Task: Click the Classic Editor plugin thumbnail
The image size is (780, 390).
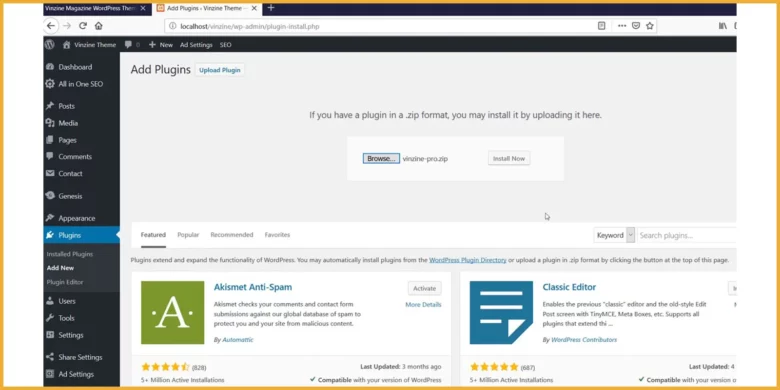Action: pyautogui.click(x=501, y=312)
